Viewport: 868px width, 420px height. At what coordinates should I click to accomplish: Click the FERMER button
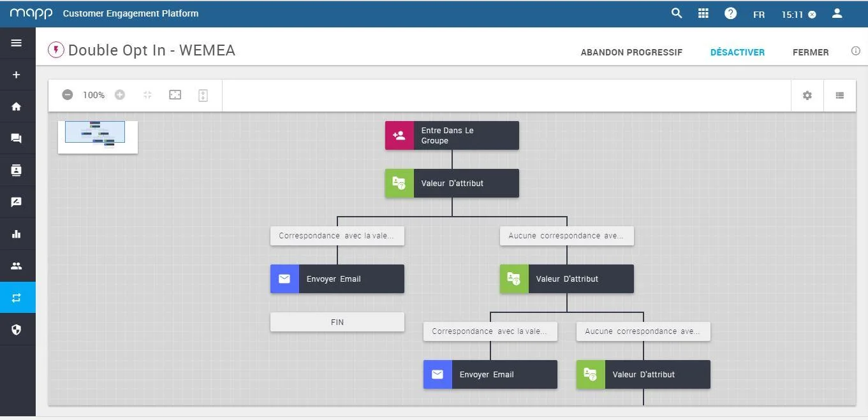click(811, 52)
